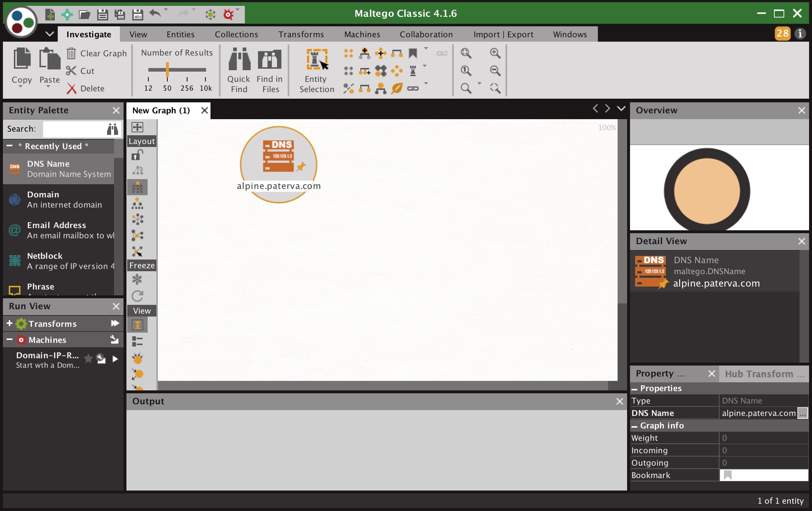The height and width of the screenshot is (511, 812).
Task: Click the Entity Palette search field
Action: [74, 129]
